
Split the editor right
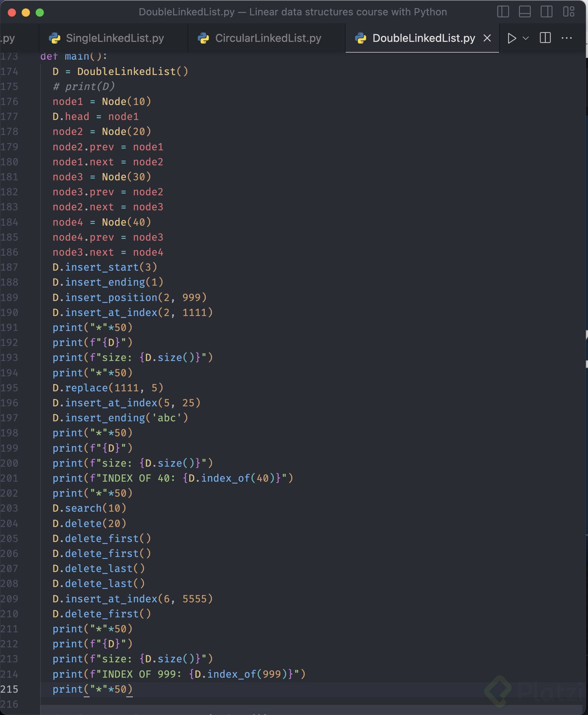[545, 38]
